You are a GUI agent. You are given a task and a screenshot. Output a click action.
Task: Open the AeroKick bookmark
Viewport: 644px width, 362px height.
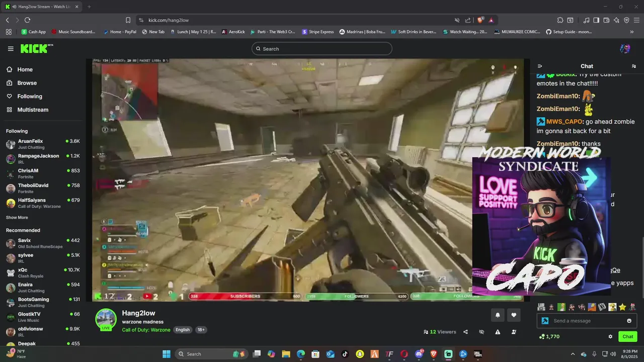pos(233,32)
